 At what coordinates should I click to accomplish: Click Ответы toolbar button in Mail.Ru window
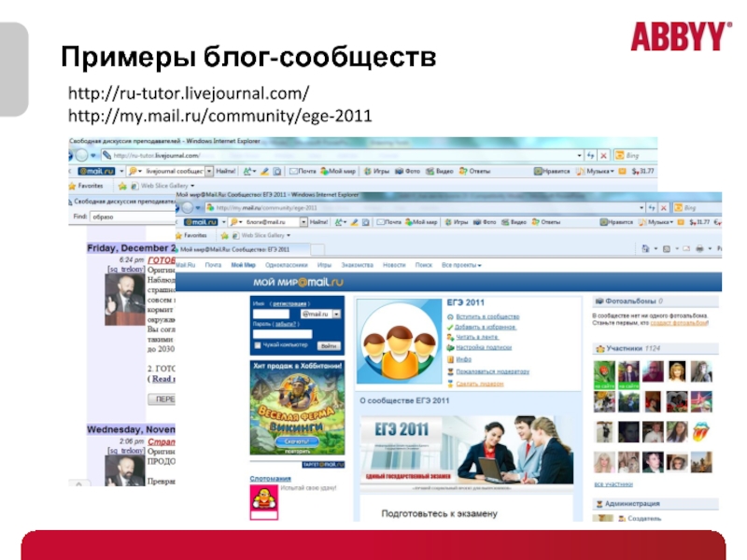click(x=546, y=222)
